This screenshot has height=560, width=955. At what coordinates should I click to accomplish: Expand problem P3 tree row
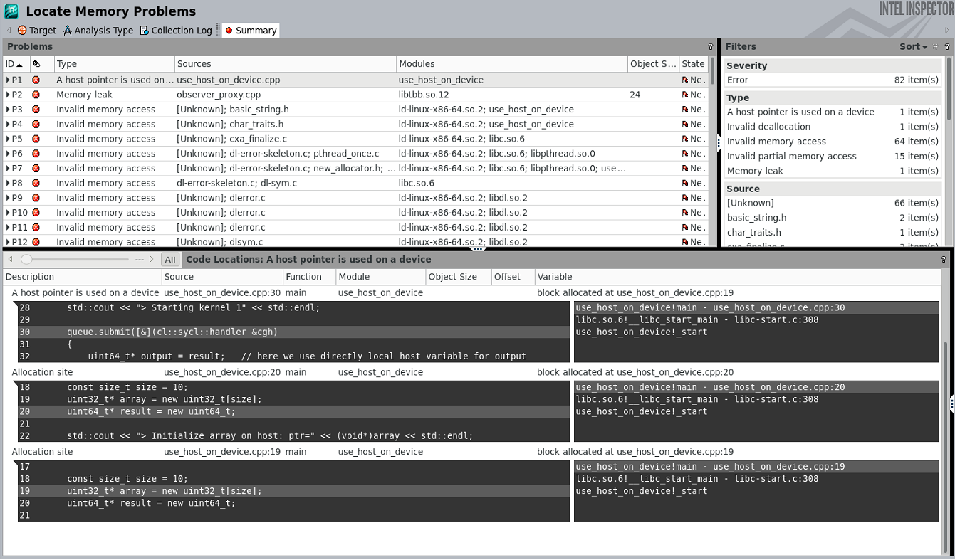pos(8,110)
